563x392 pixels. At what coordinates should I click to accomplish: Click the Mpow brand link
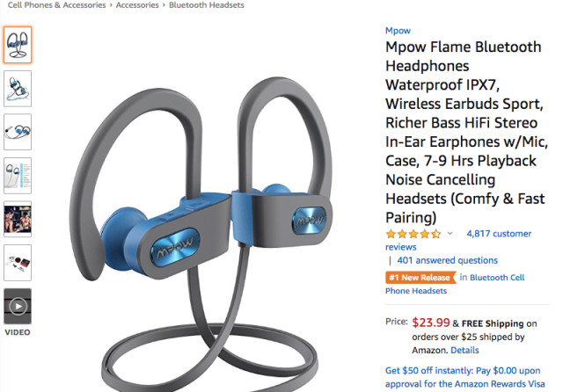click(398, 31)
